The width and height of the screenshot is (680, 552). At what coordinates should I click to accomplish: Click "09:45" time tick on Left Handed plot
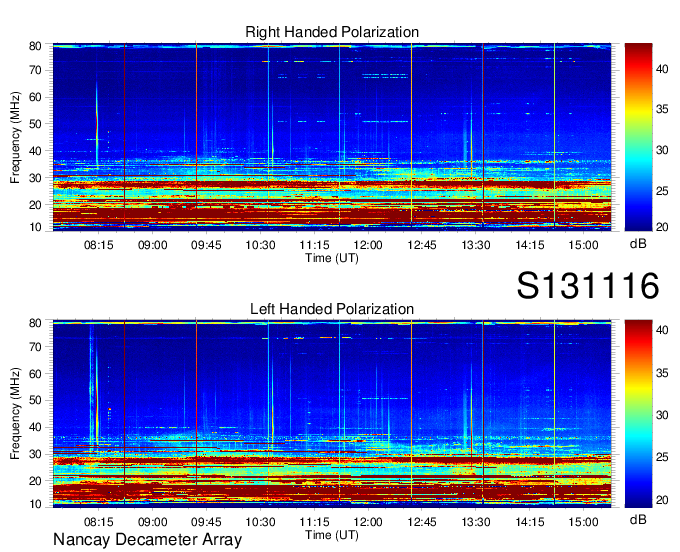(206, 521)
